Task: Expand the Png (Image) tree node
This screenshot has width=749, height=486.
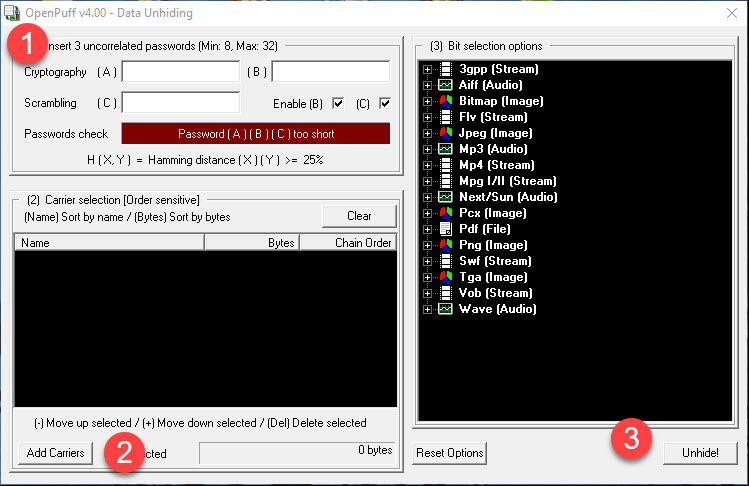Action: tap(428, 246)
